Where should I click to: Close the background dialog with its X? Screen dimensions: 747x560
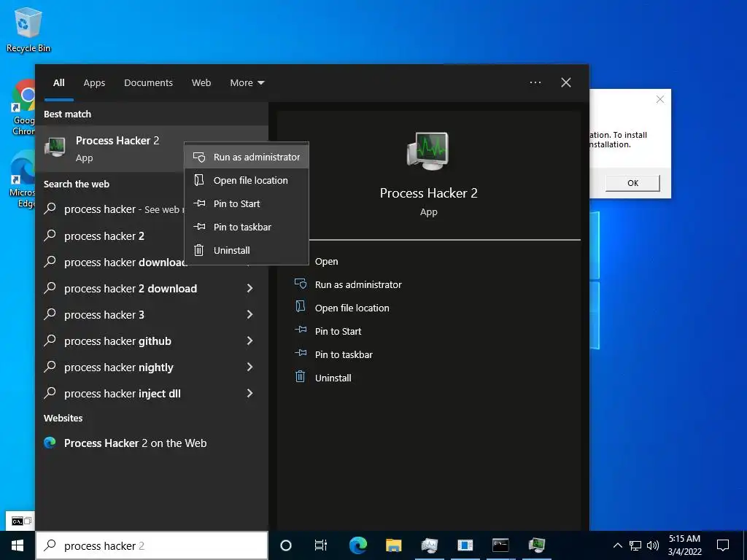(x=659, y=99)
